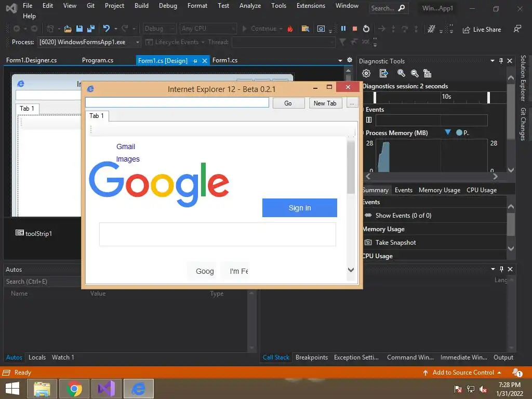
Task: Open the Analyze menu
Action: click(x=250, y=5)
